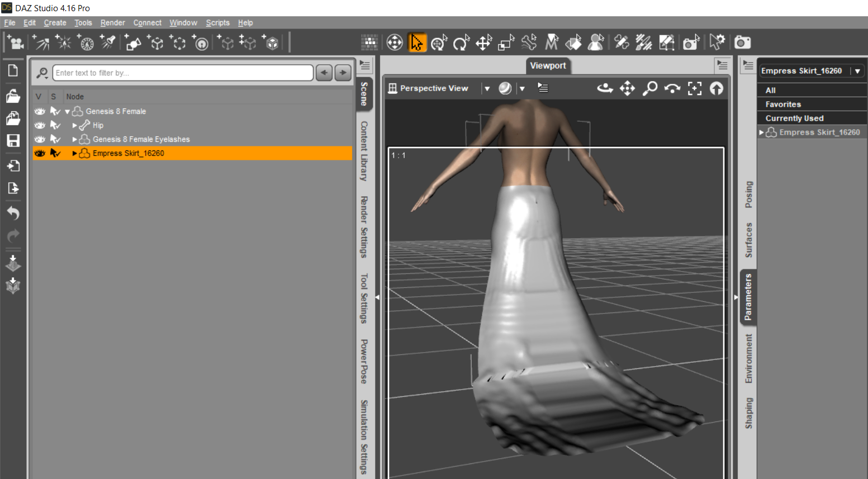Viewport: 868px width, 479px height.
Task: Start a render with the camera icon
Action: [x=743, y=42]
